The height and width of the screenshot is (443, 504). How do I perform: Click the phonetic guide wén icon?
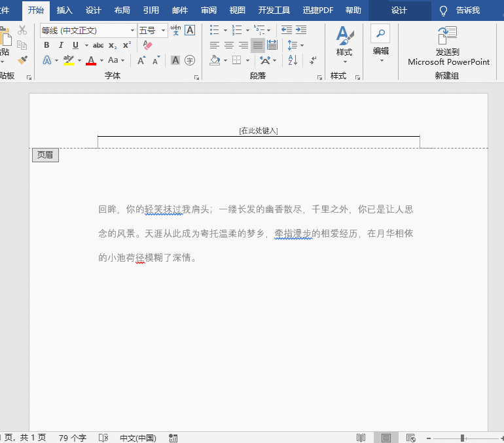pos(175,30)
